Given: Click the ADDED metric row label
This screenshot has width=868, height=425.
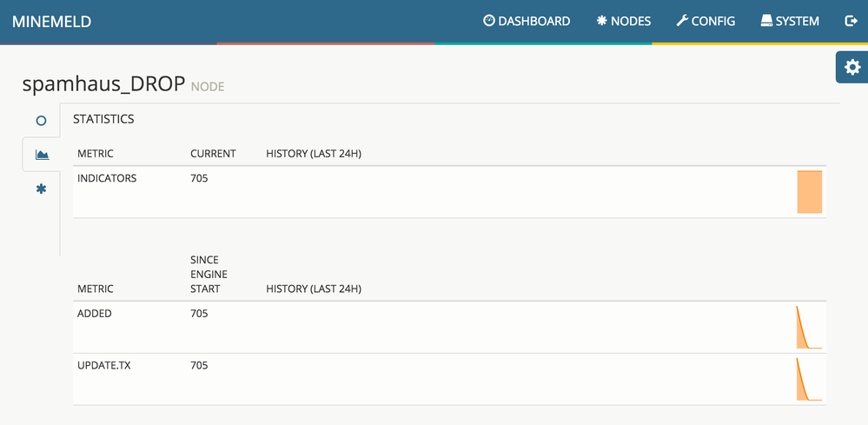Looking at the screenshot, I should 95,314.
